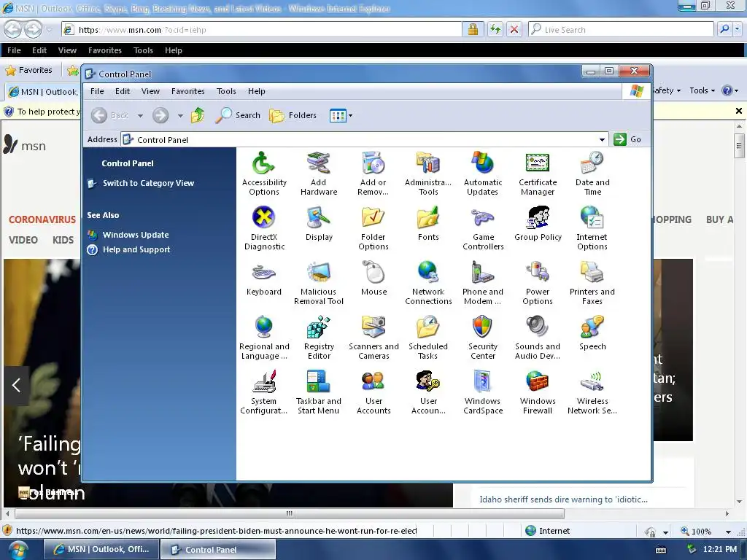The width and height of the screenshot is (747, 560).
Task: Toggle the Folders pane button
Action: coord(293,115)
